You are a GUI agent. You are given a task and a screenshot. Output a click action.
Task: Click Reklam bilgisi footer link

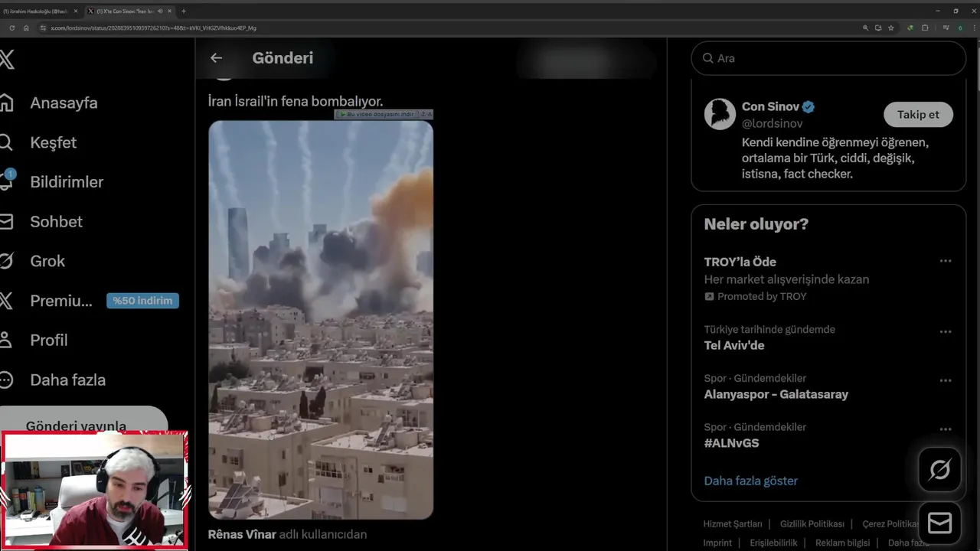842,543
